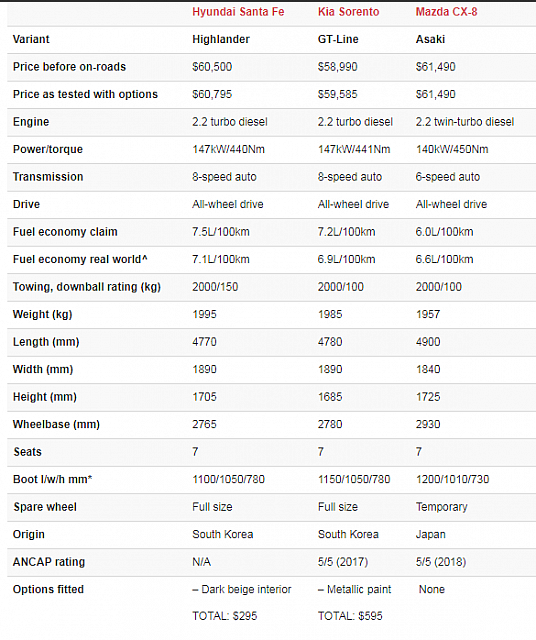Select the Temporary spare wheel cell
Viewport: 536px width, 640px height.
(x=441, y=507)
